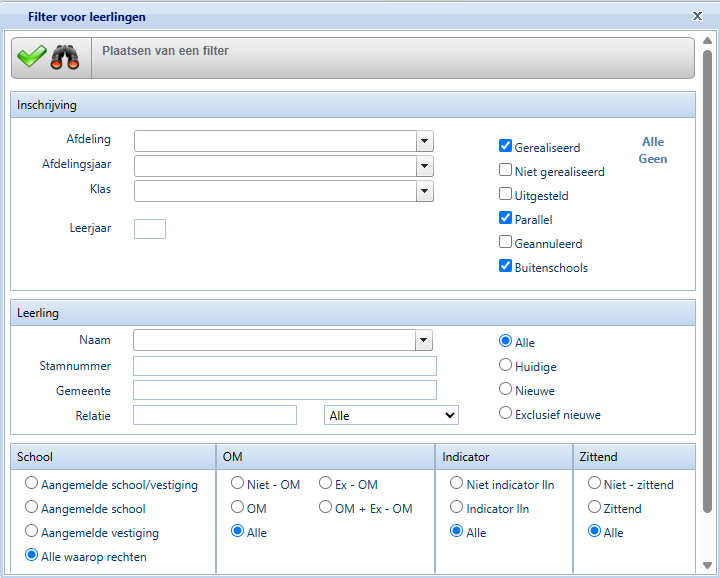Apply filter with green checkmark icon
The image size is (720, 578).
click(x=32, y=56)
